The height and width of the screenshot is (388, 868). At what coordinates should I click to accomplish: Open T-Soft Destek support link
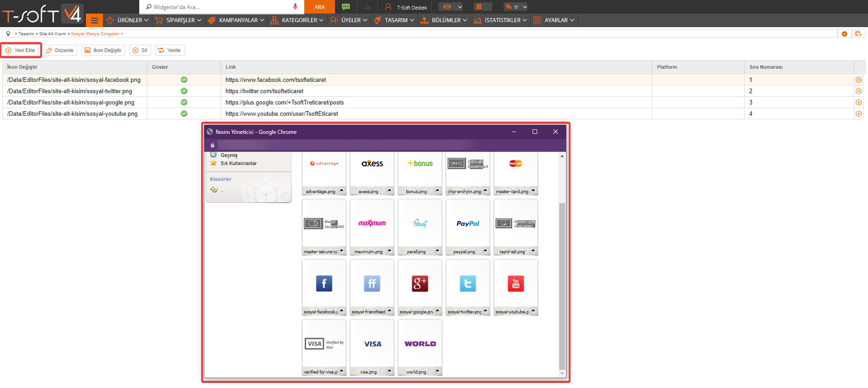406,7
